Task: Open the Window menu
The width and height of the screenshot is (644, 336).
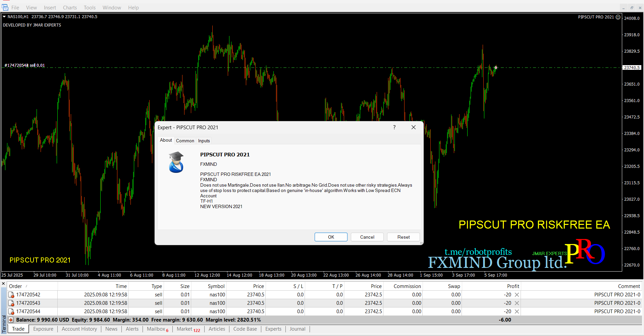Action: 112,7
